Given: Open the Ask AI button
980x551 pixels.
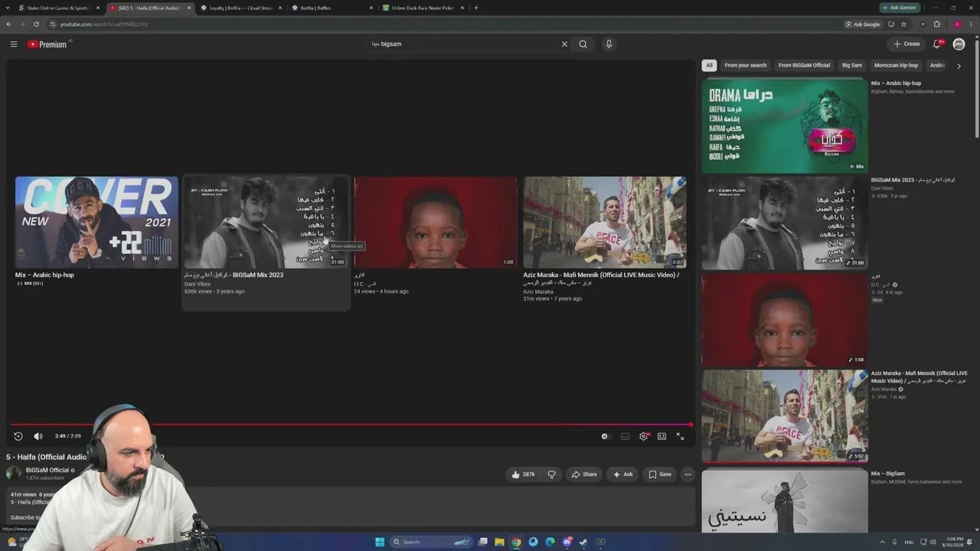Looking at the screenshot, I should [623, 474].
